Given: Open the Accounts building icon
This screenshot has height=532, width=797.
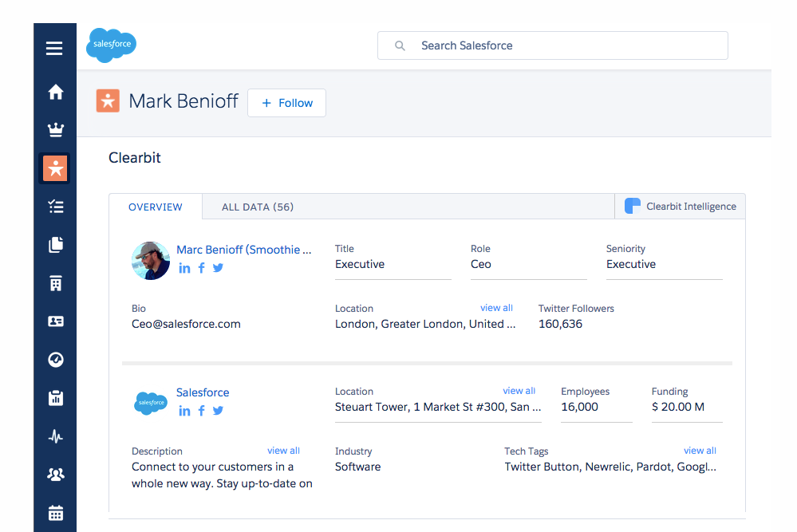Looking at the screenshot, I should pyautogui.click(x=55, y=283).
